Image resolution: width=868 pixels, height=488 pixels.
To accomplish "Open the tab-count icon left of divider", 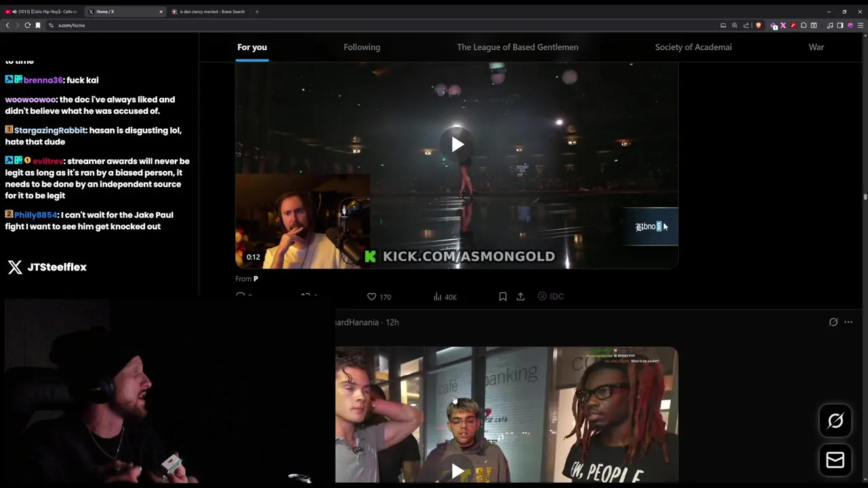I will pyautogui.click(x=814, y=25).
